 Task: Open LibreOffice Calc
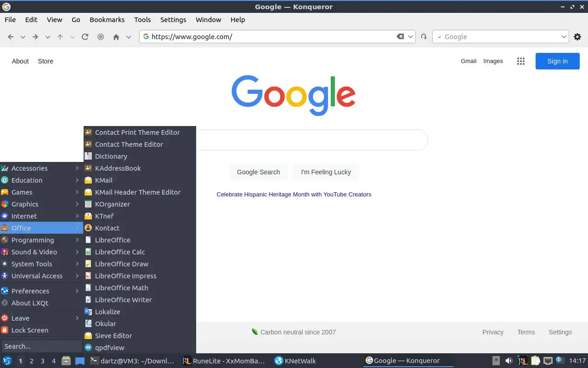(140, 252)
